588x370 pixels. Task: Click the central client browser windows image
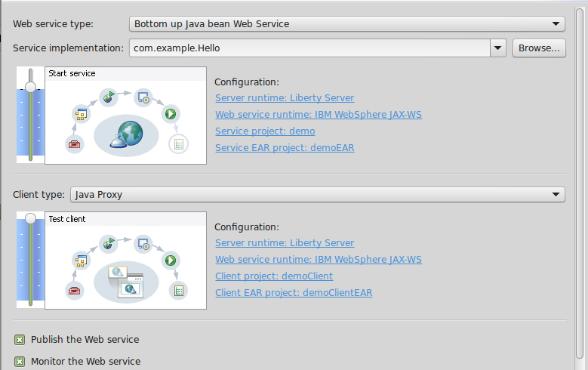tap(126, 282)
